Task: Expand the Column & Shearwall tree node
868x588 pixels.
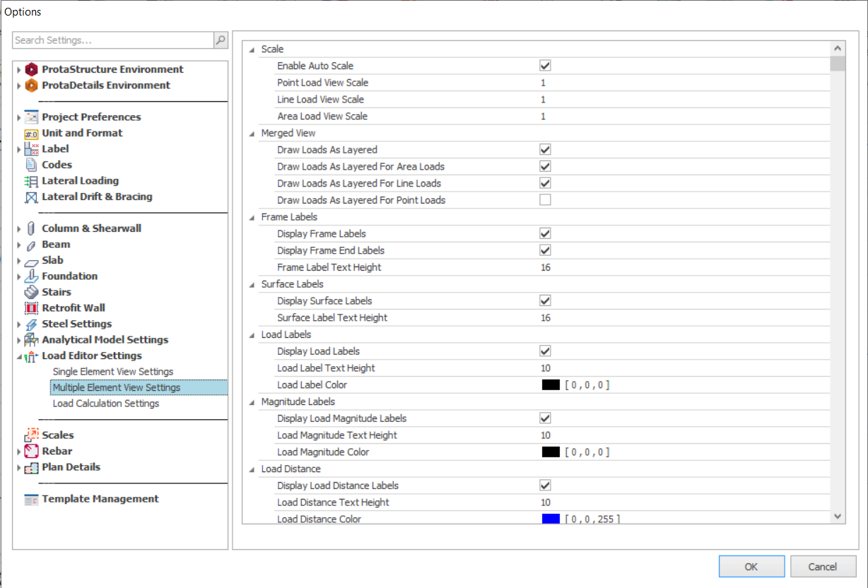Action: (19, 229)
